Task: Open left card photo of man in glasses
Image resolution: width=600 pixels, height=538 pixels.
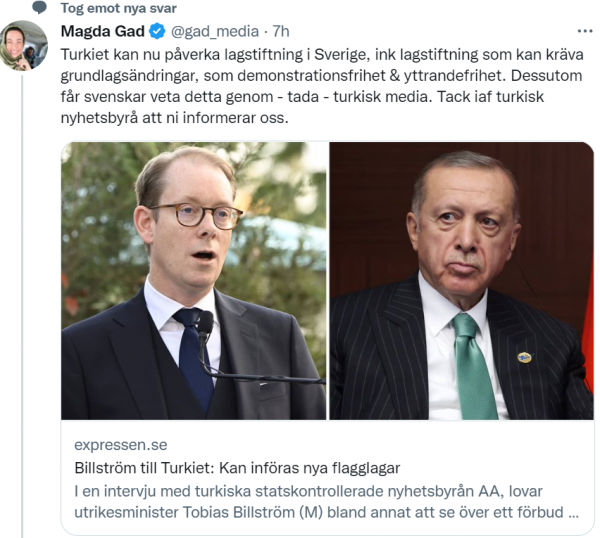Action: pyautogui.click(x=194, y=281)
